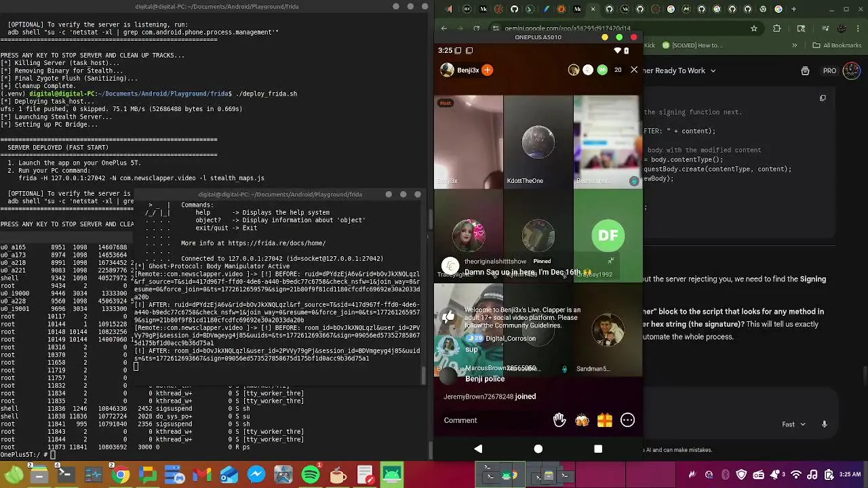Click the Bluetooth icon in the system tray
The image size is (868, 488).
pyautogui.click(x=725, y=475)
